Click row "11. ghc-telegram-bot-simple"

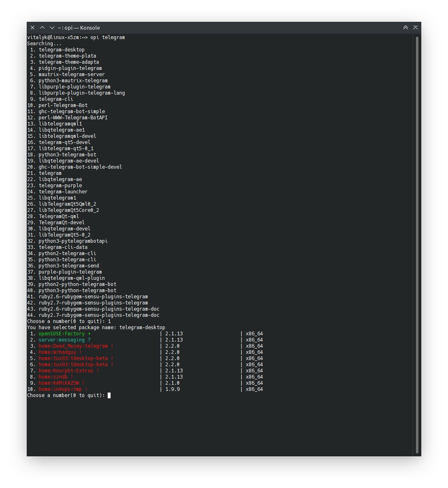[66, 112]
